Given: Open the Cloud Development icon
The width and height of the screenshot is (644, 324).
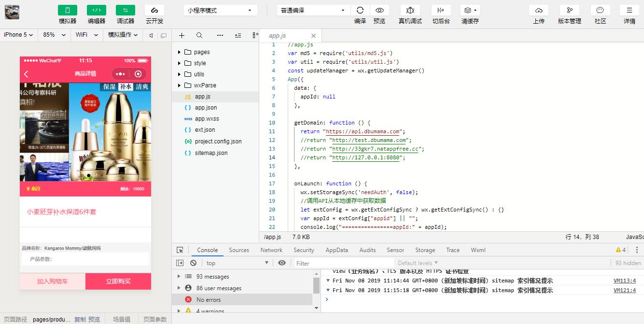Looking at the screenshot, I should (154, 10).
